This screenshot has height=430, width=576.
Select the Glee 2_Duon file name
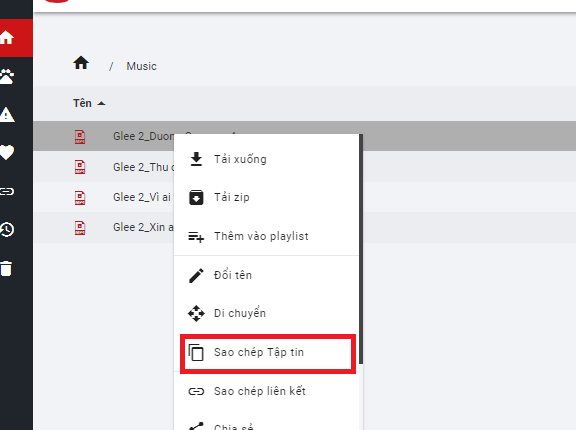[143, 136]
